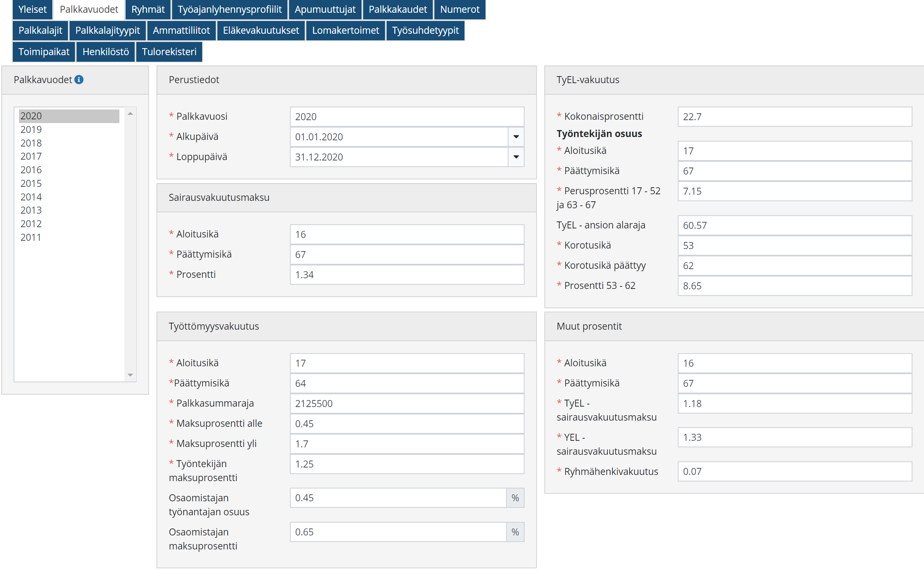This screenshot has width=924, height=570.
Task: Open the Henkilöstö tab
Action: (x=105, y=52)
